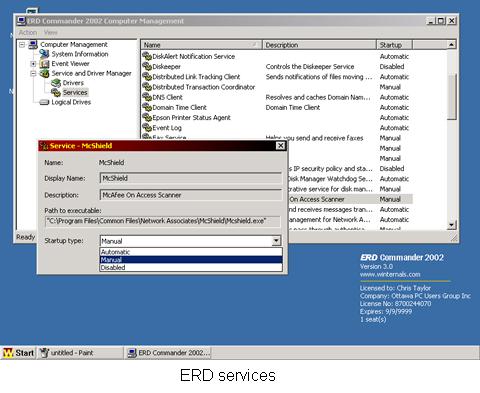This screenshot has height=393, width=480.
Task: Click the highlighted On Access Scanner row
Action: point(350,199)
